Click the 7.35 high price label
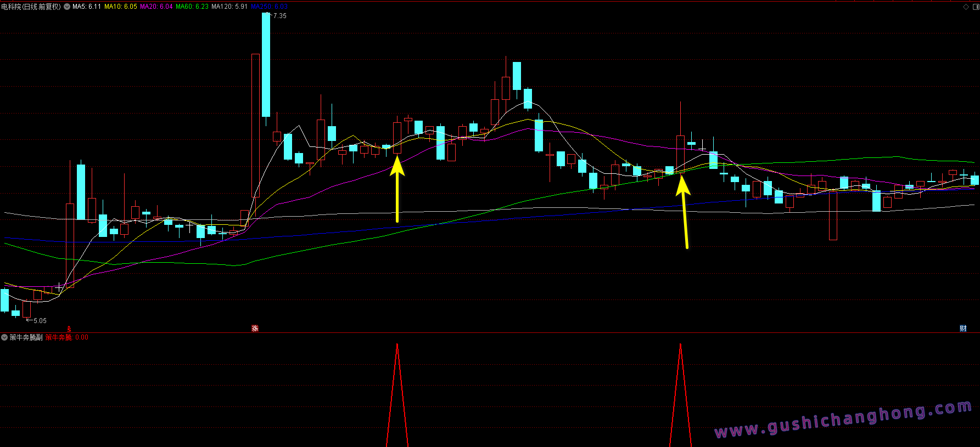Image resolution: width=980 pixels, height=447 pixels. 279,16
